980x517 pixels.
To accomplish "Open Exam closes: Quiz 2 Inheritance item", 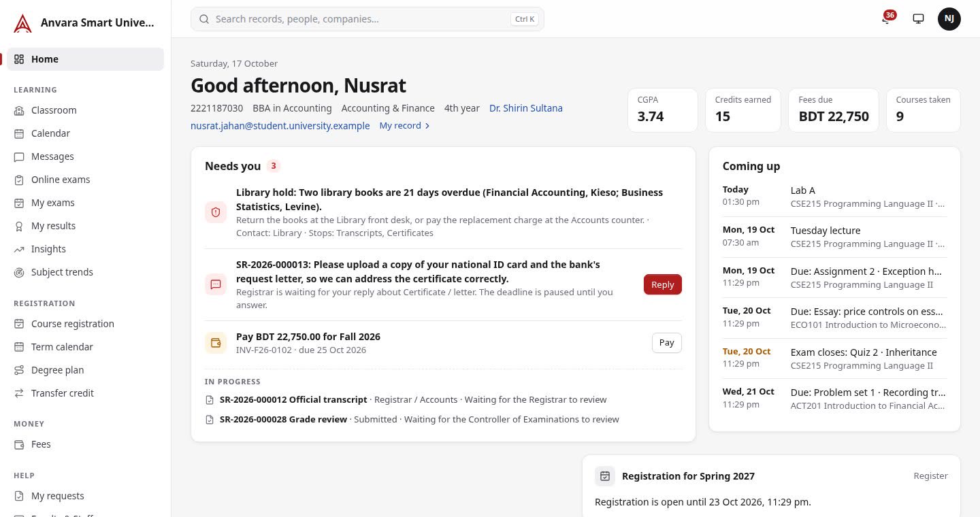I will point(834,358).
